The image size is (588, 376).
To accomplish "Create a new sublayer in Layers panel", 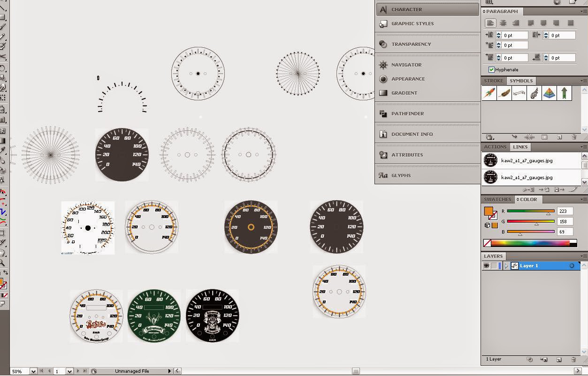I will [544, 360].
